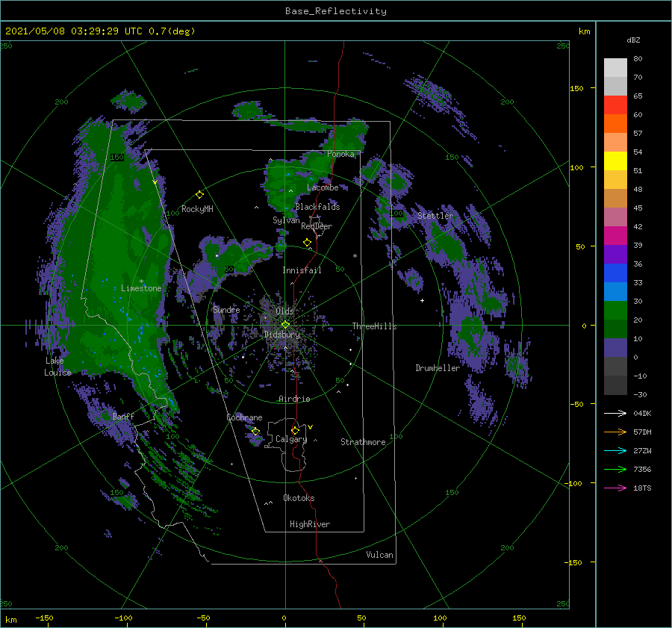This screenshot has width=672, height=628.
Task: Click the Base_Reflectivity title text
Action: 336,11
